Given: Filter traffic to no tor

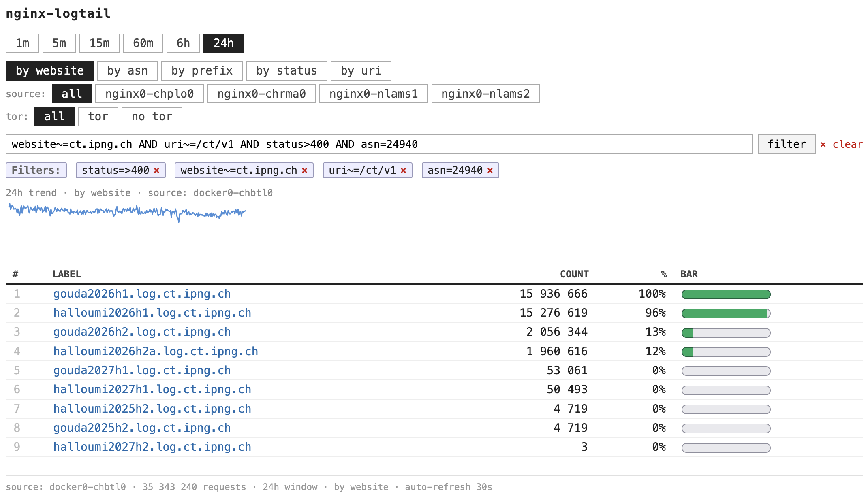Looking at the screenshot, I should pyautogui.click(x=152, y=116).
